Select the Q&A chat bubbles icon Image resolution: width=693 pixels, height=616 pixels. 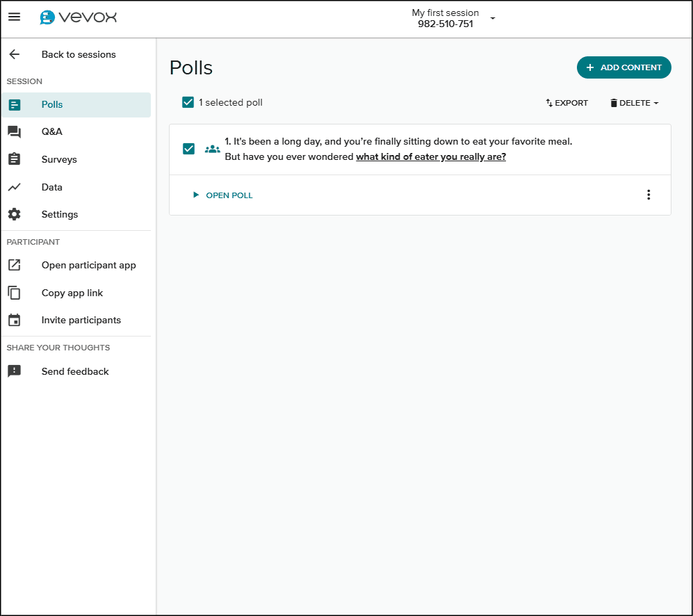pyautogui.click(x=14, y=131)
